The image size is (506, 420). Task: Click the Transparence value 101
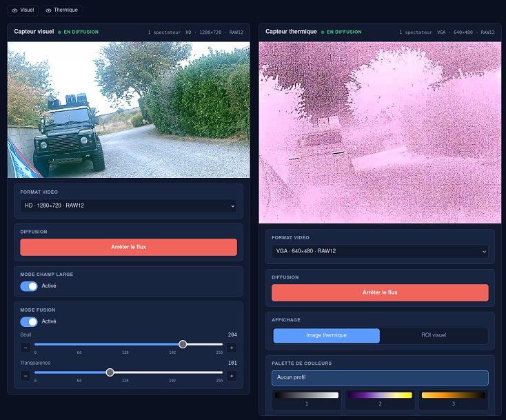232,363
